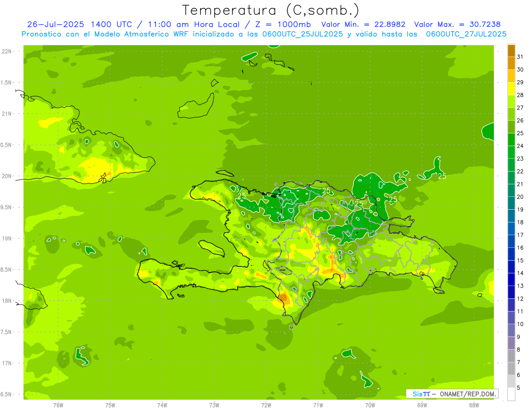This screenshot has width=532, height=411.
Task: Click the "14" label on the color bar
Action: point(520,273)
